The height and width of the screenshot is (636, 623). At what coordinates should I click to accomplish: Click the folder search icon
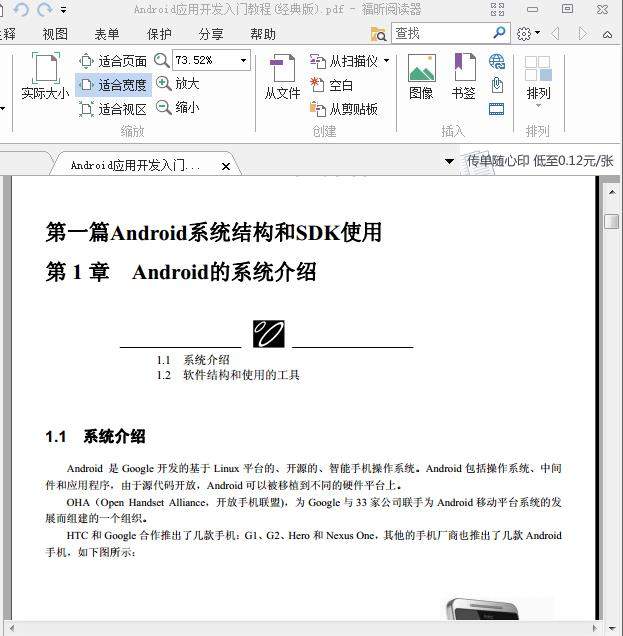tap(378, 34)
